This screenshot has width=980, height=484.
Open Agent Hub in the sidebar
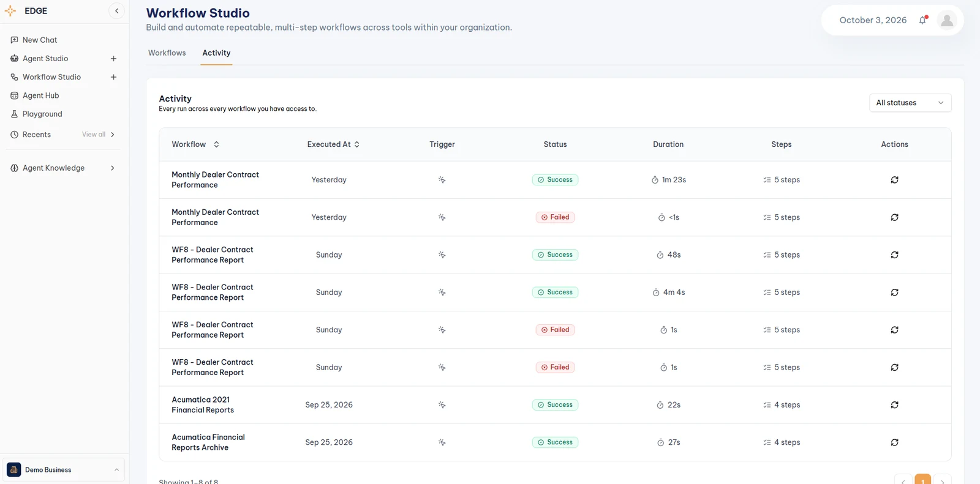[41, 95]
